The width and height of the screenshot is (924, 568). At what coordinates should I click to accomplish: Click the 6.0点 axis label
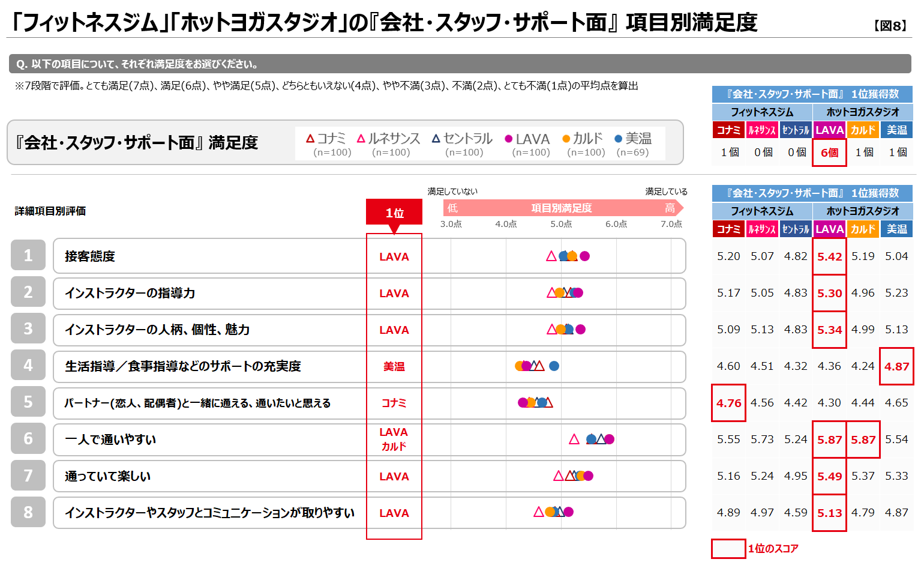tap(616, 224)
